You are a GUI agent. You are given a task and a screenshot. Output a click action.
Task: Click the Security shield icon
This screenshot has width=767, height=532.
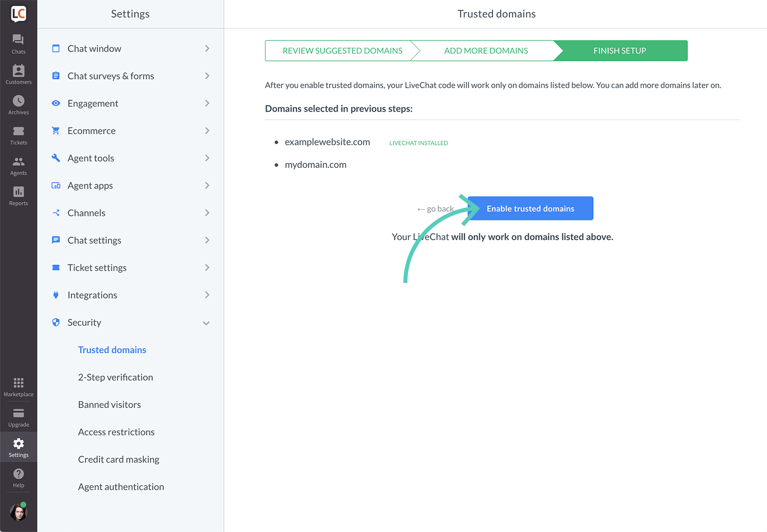(x=56, y=322)
